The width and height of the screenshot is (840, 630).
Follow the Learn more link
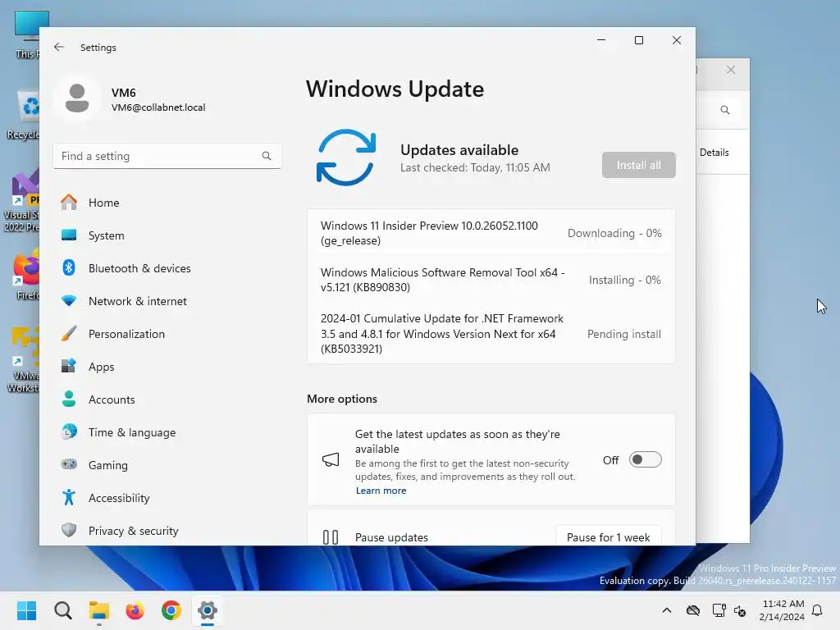pos(381,491)
